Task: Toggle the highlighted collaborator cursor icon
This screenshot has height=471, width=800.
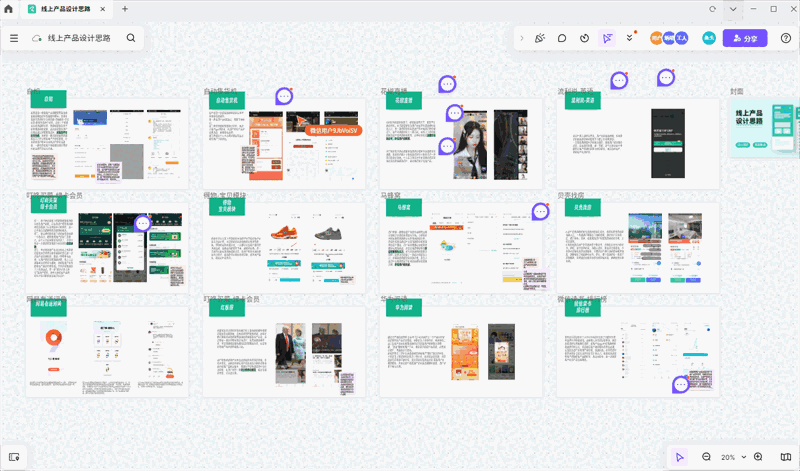Action: coord(607,38)
